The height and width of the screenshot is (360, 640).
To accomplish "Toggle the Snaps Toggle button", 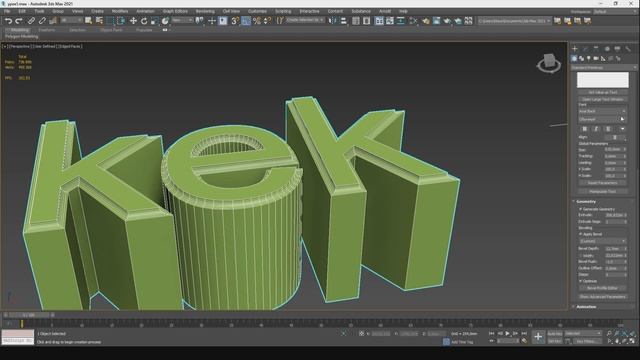I will tap(235, 21).
